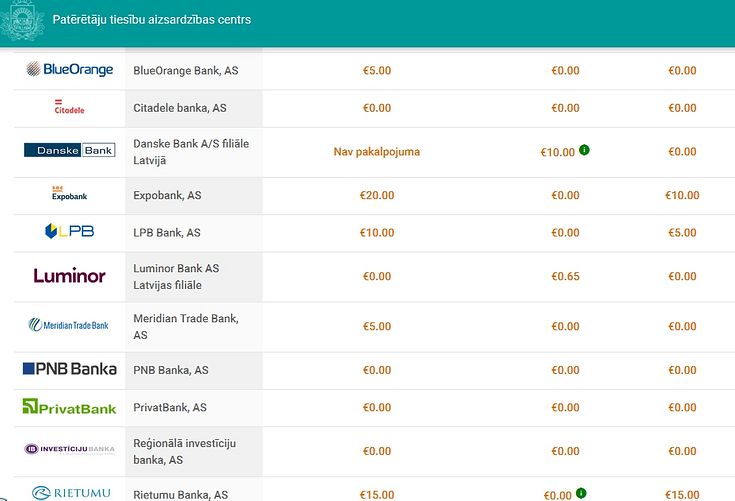Click green info icon in Rietumu row
Screen dimensions: 735x501
[x=581, y=493]
